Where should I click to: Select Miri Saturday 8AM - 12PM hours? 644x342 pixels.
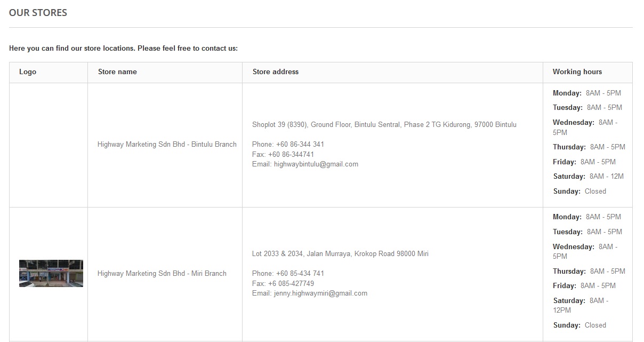[581, 305]
